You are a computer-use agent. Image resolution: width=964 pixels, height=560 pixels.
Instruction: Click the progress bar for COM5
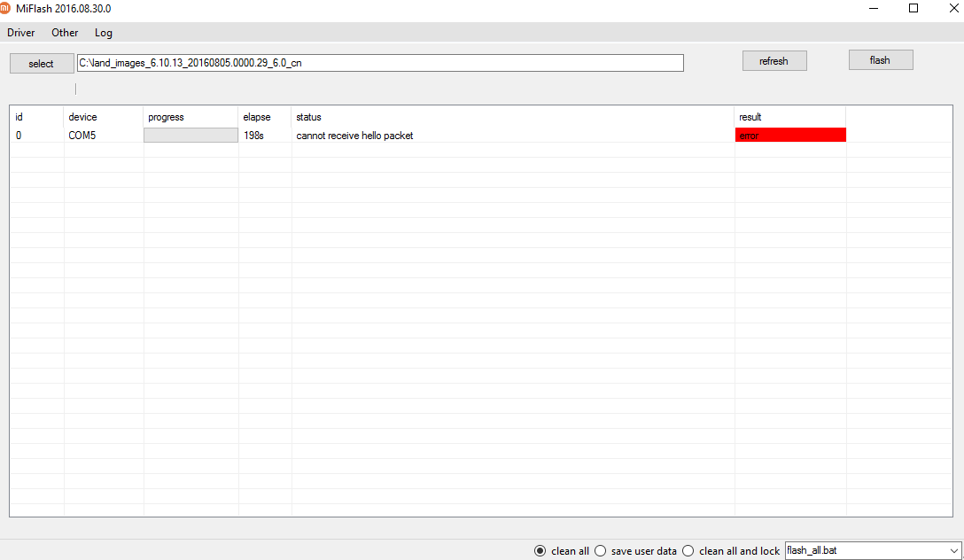pos(190,136)
